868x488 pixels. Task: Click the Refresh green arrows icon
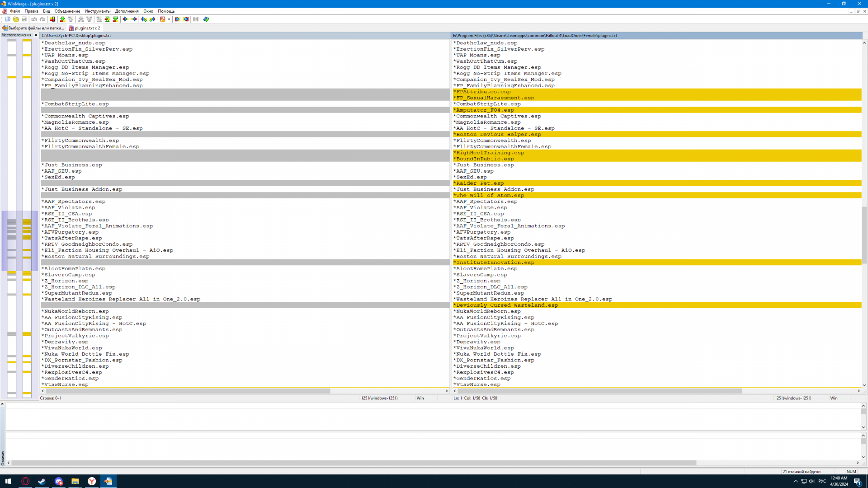click(x=206, y=19)
